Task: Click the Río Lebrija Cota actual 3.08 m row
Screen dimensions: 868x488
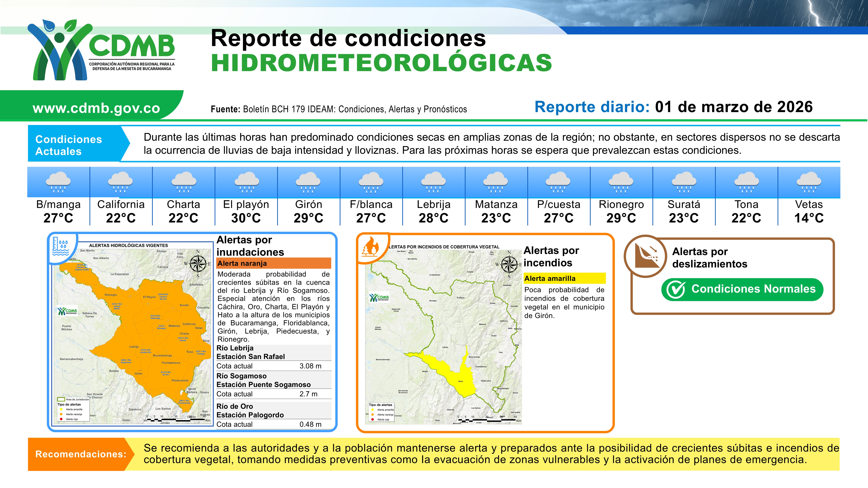Action: click(274, 366)
